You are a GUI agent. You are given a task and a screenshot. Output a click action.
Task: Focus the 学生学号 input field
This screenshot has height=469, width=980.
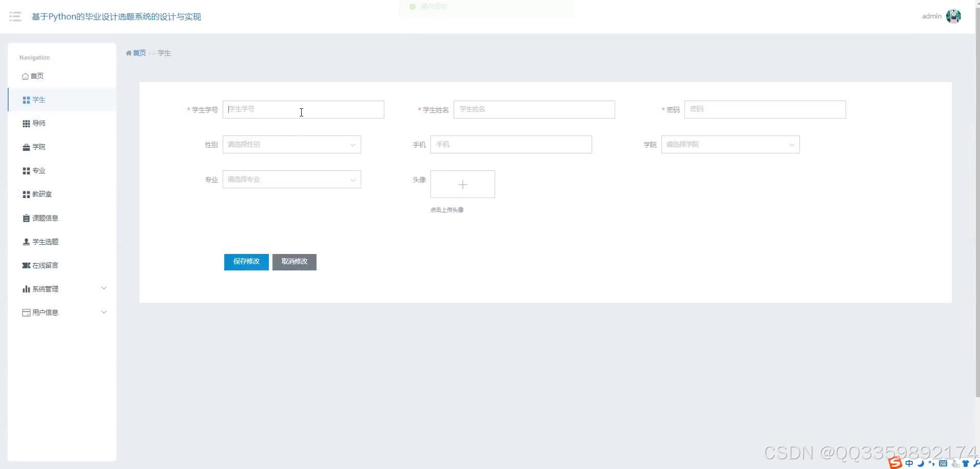pos(303,110)
